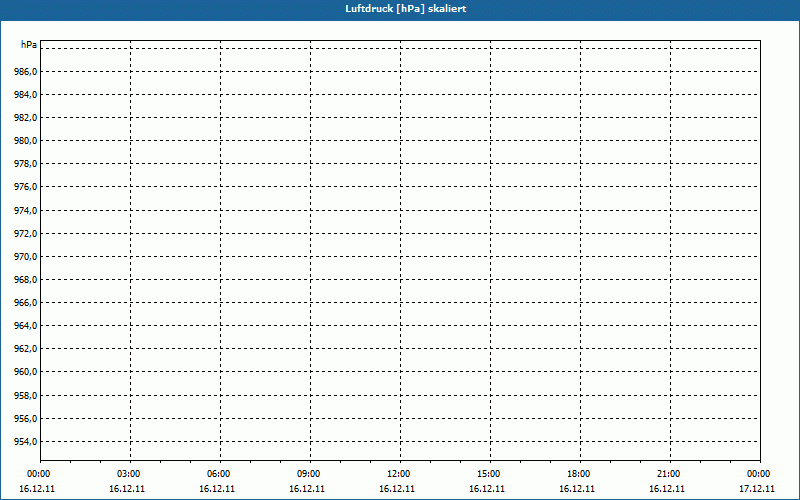Select the 972,0 y-axis value
Screen dimensions: 800x500
coord(26,233)
